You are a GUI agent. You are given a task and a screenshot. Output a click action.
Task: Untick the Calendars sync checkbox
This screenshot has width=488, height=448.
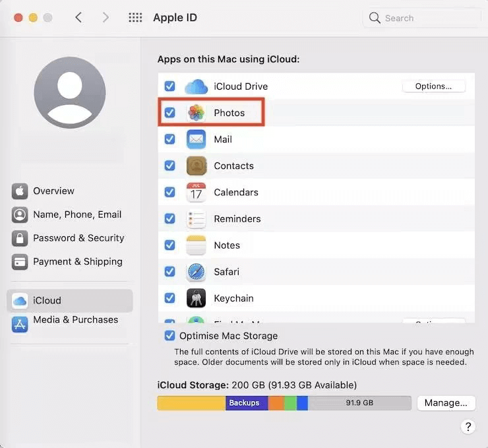pyautogui.click(x=170, y=192)
